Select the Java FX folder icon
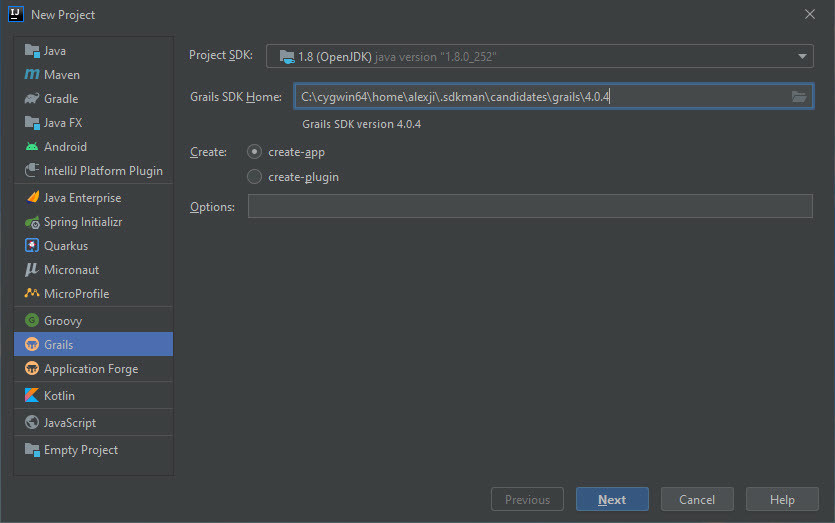This screenshot has width=835, height=523. pyautogui.click(x=32, y=122)
